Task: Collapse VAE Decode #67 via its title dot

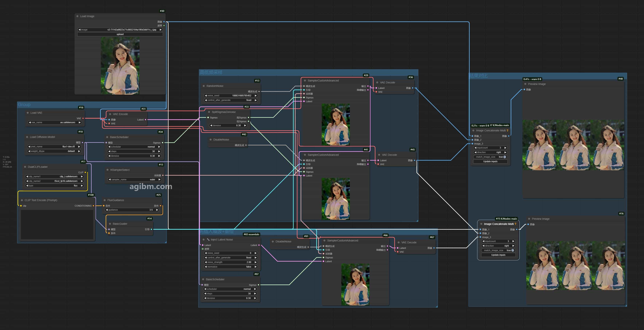Action: pyautogui.click(x=399, y=242)
